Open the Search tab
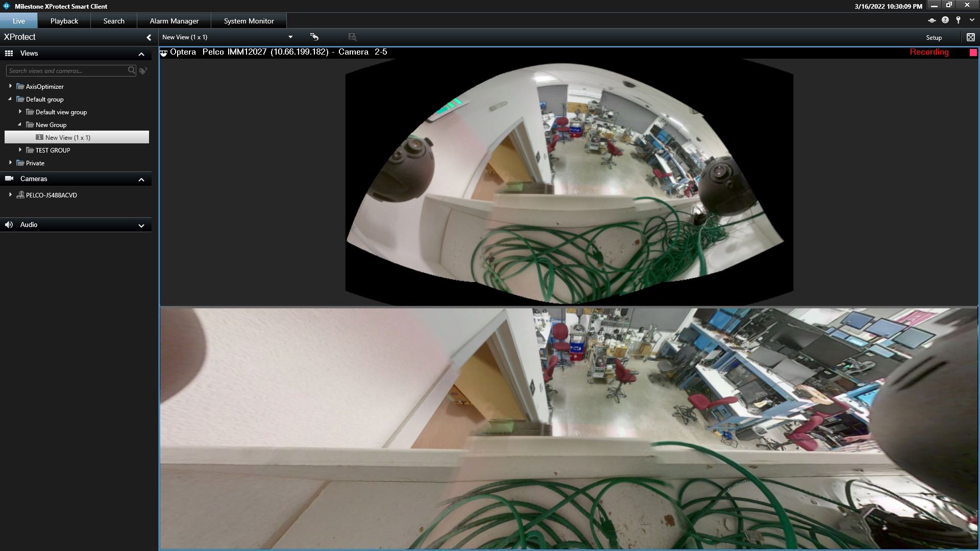Screen dimensions: 980x551 (114, 21)
